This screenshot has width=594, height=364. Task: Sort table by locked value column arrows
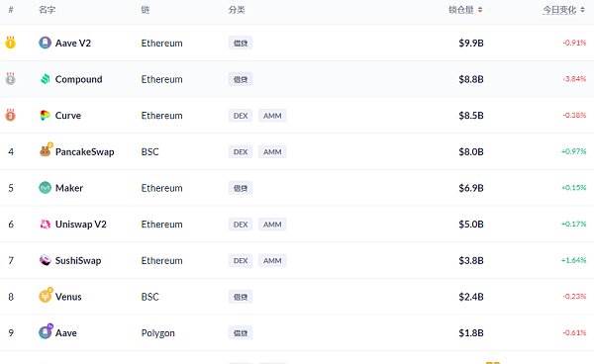480,10
